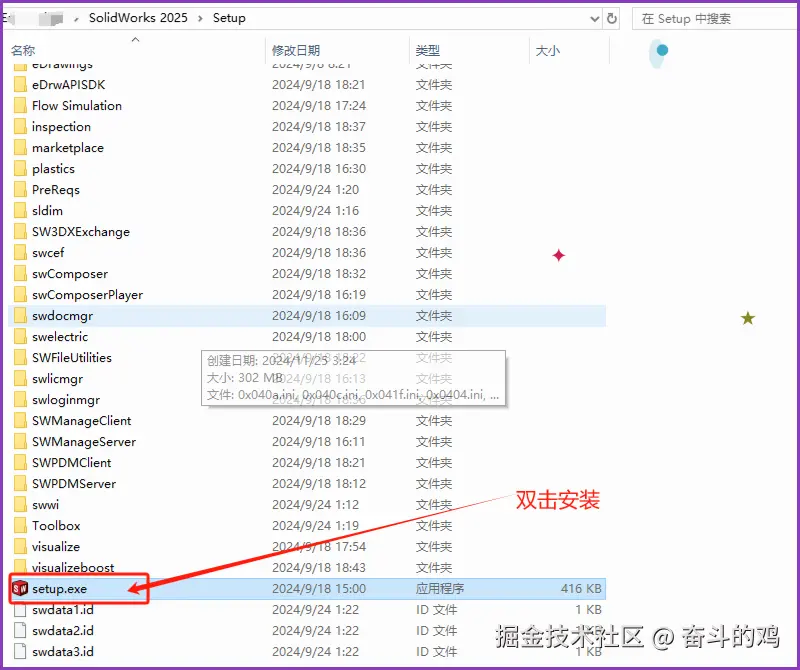Click the 416 KB size of setup.exe
The width and height of the screenshot is (800, 670).
(581, 588)
